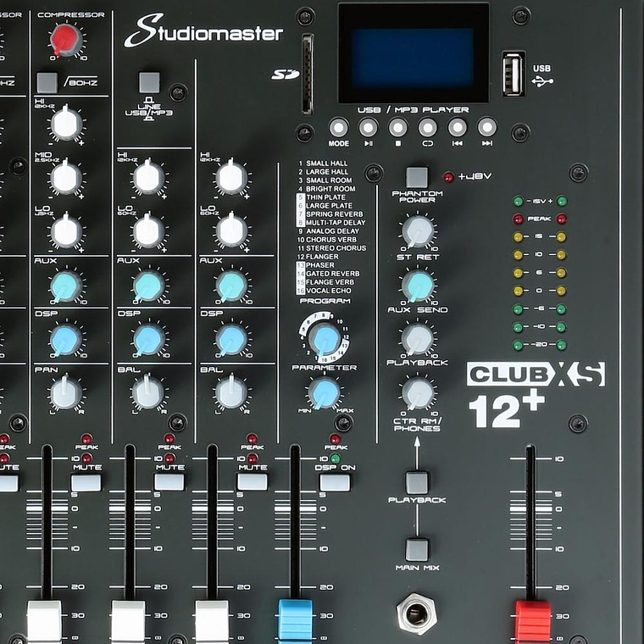Click left green -20 LED on master meter
Viewport: 644px width, 644px height.
pyautogui.click(x=519, y=345)
